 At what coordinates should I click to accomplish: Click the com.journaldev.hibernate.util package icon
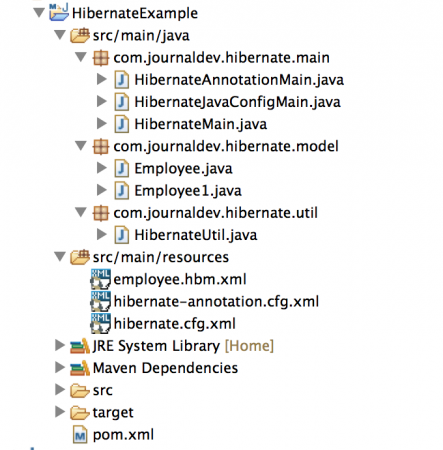pos(101,213)
